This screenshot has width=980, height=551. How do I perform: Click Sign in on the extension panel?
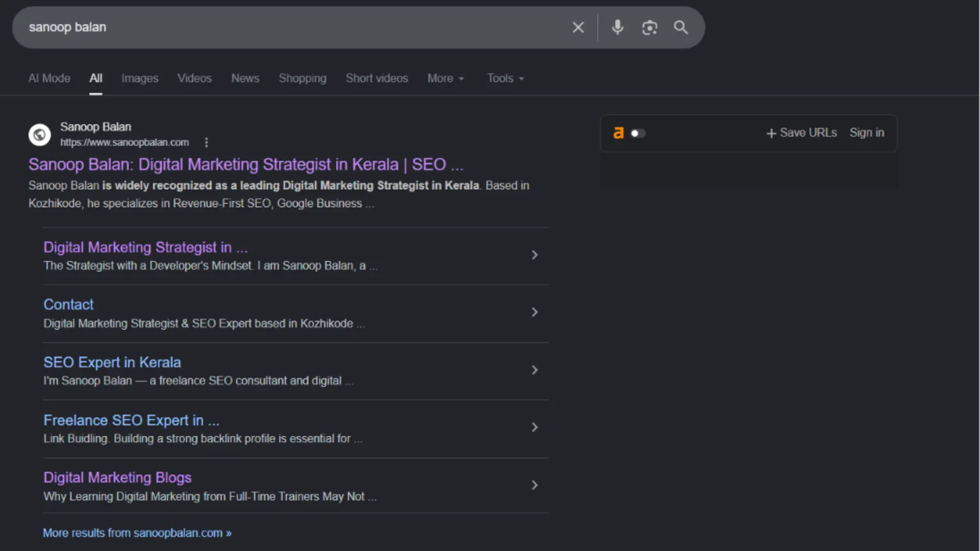tap(867, 133)
